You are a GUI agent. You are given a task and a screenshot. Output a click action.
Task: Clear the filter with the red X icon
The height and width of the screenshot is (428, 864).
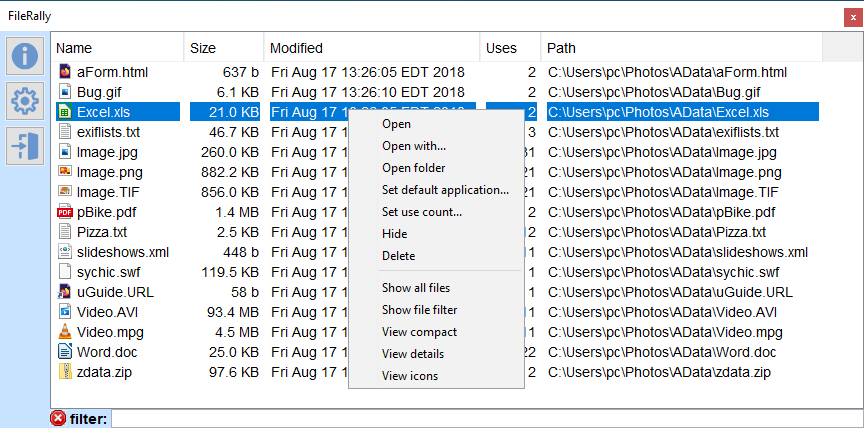(58, 418)
